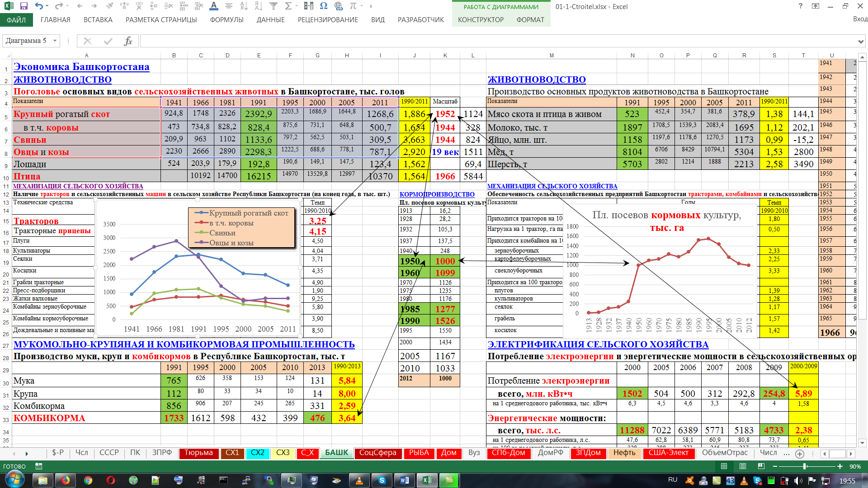The image size is (868, 488).
Task: Switch to Page Layout view button
Action: pos(743,466)
